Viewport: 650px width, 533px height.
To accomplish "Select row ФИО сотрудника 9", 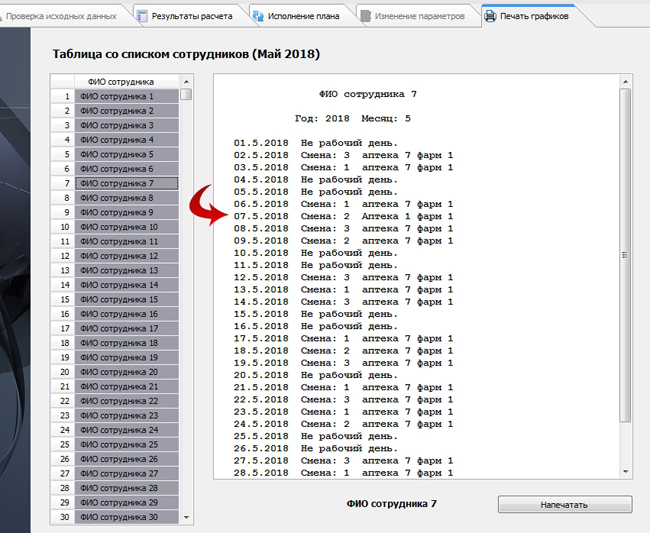I will [x=126, y=212].
